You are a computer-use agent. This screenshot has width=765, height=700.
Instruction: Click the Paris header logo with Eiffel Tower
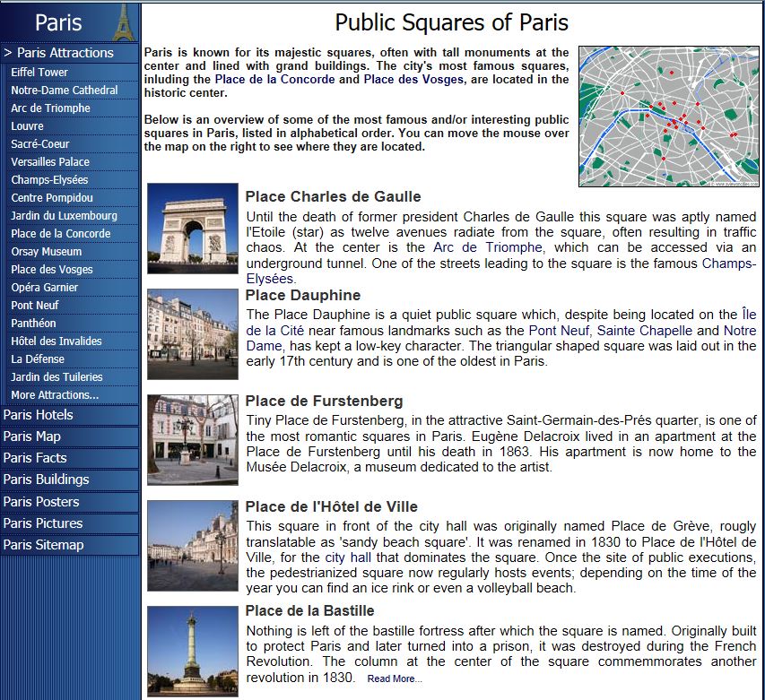pyautogui.click(x=70, y=22)
